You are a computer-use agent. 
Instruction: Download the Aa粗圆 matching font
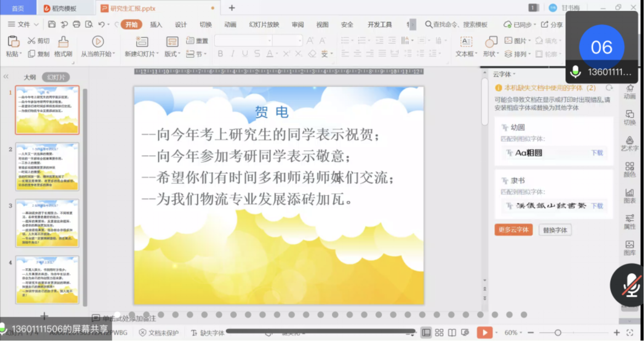pyautogui.click(x=597, y=153)
